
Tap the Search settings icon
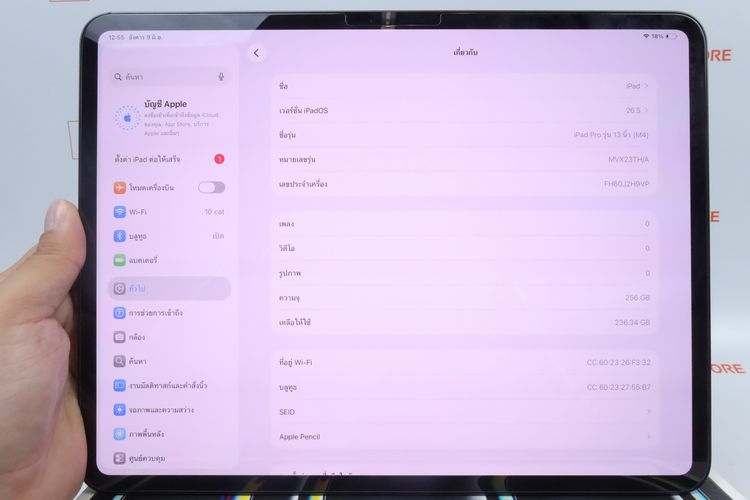pyautogui.click(x=120, y=361)
